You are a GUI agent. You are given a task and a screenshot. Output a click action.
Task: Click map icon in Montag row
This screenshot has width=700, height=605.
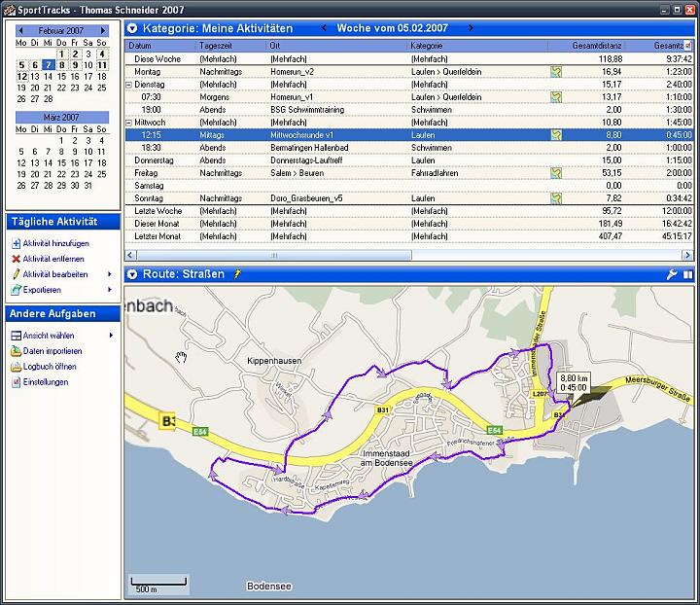(x=556, y=72)
